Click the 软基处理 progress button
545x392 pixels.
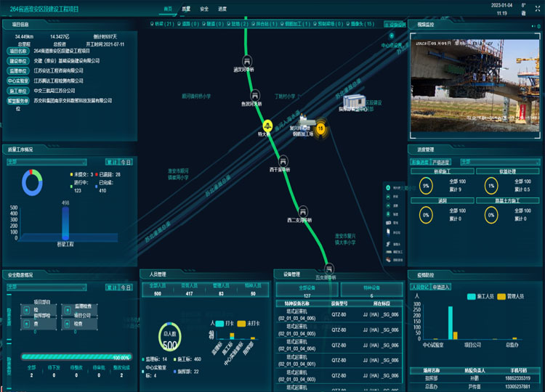click(507, 171)
